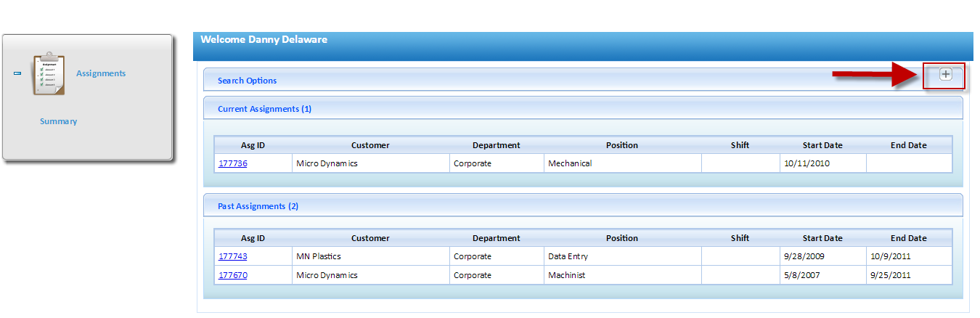Screen dimensions: 980x318
Task: Select the MN Plastics customer cell
Action: click(x=318, y=256)
